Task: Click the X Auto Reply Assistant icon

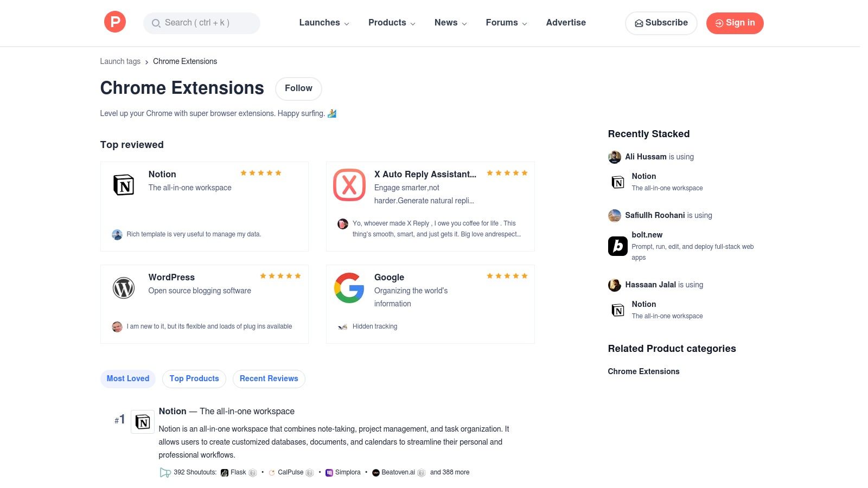Action: (349, 185)
